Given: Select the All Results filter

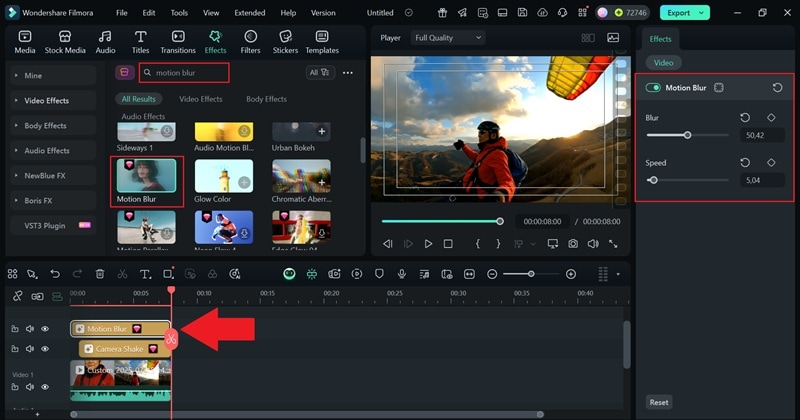Looking at the screenshot, I should (139, 99).
